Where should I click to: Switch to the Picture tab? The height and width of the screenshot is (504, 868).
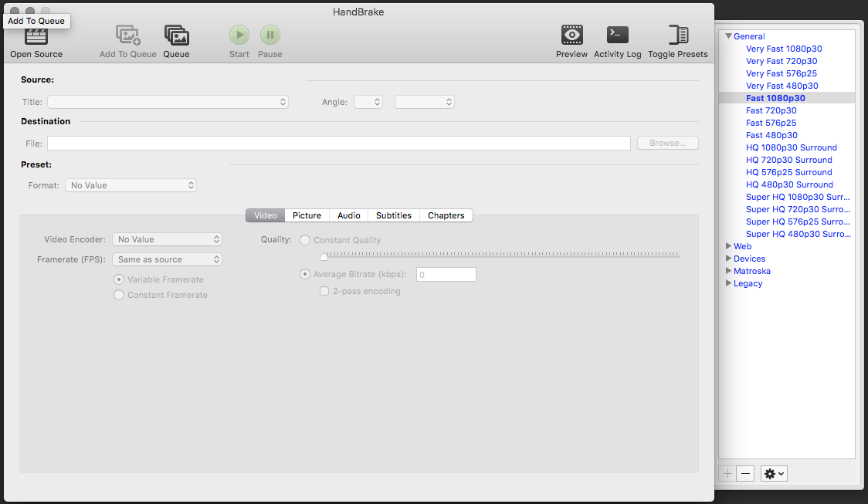click(x=307, y=215)
